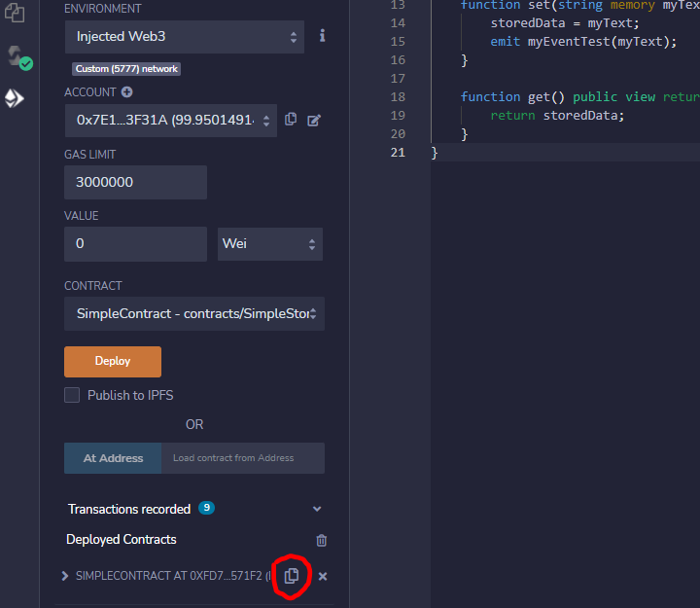Click the plus icon beside ACCOUNT
This screenshot has width=700, height=608.
pyautogui.click(x=126, y=92)
